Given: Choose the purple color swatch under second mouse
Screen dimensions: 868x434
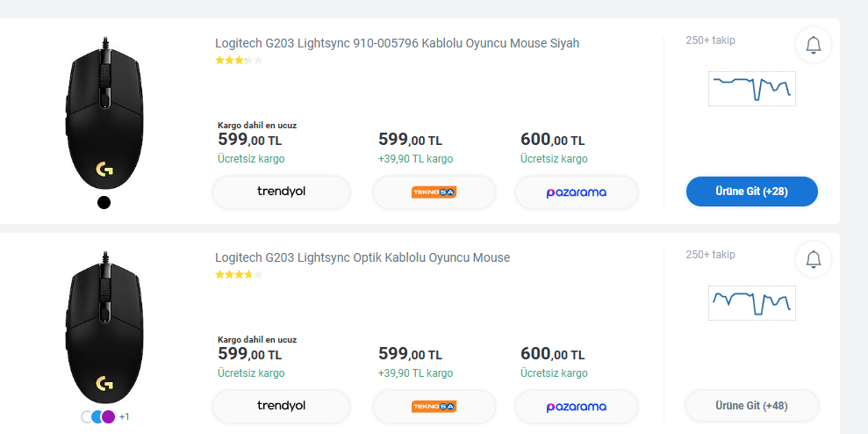Looking at the screenshot, I should click(x=109, y=416).
